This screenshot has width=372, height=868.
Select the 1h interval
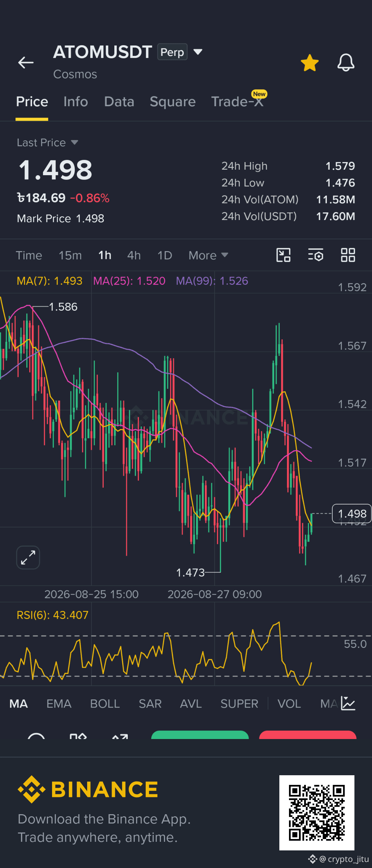(105, 256)
